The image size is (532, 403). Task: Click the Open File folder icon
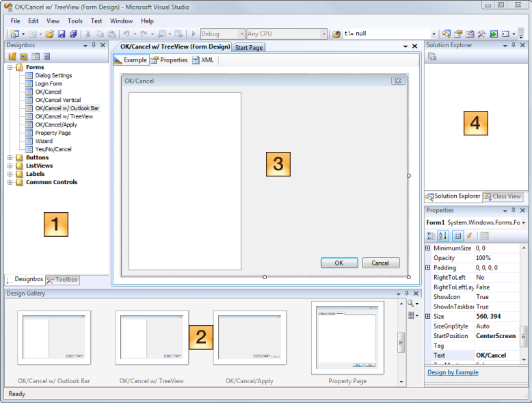tap(49, 34)
